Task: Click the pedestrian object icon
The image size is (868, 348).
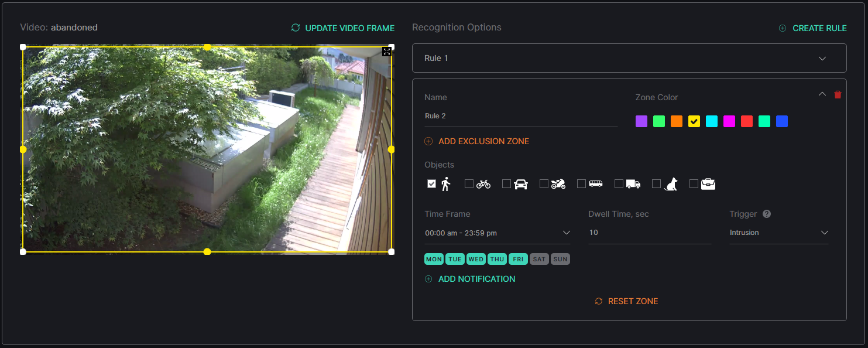Action: click(x=446, y=184)
